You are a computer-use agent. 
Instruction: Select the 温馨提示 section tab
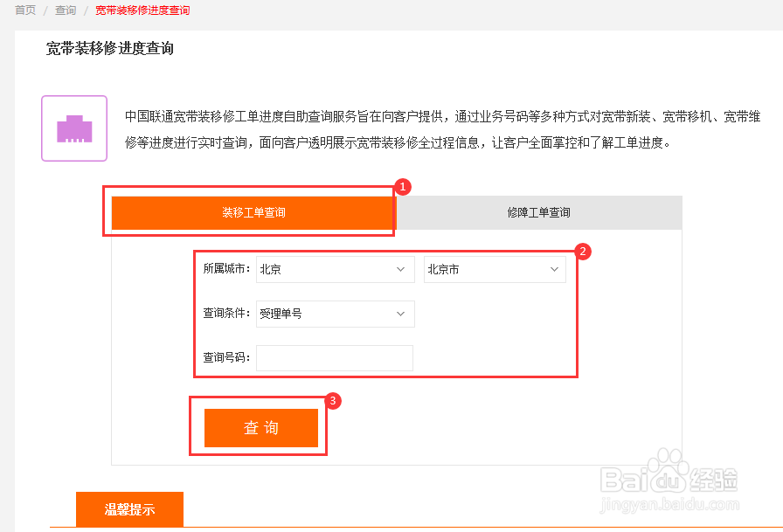click(130, 509)
